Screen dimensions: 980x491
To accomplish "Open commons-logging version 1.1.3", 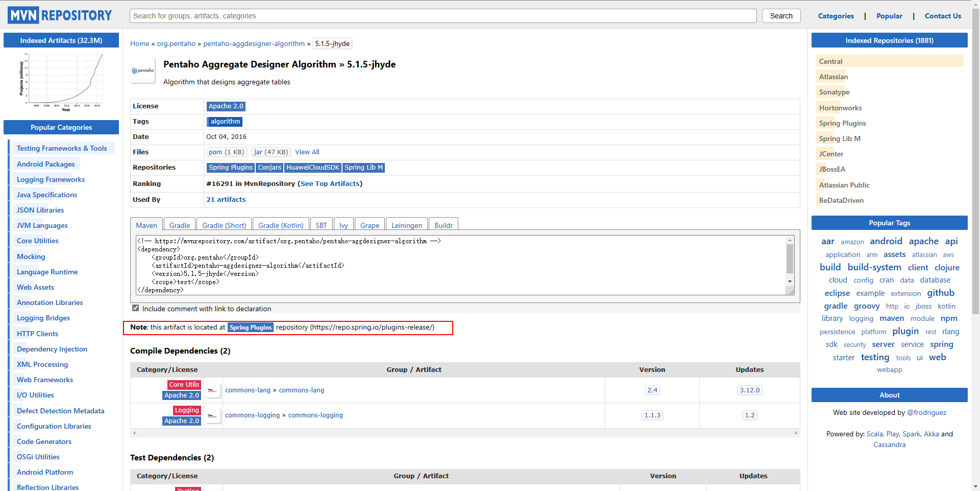I will [652, 415].
